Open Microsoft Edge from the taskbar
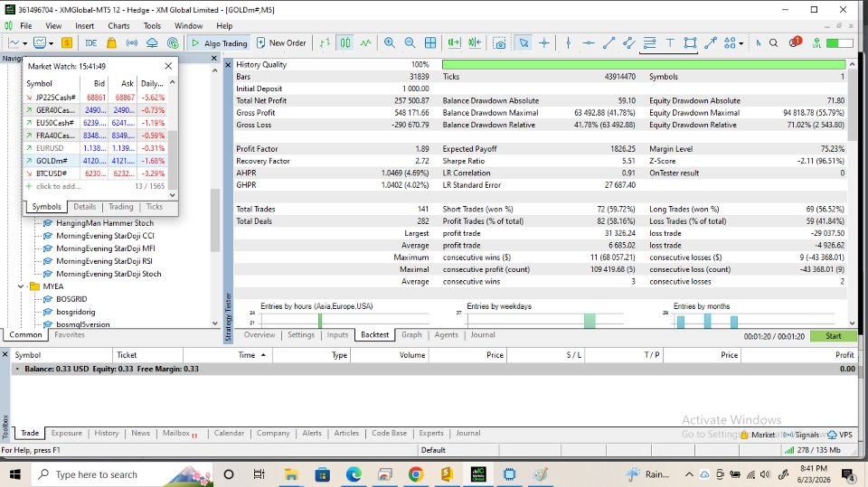 coord(354,474)
